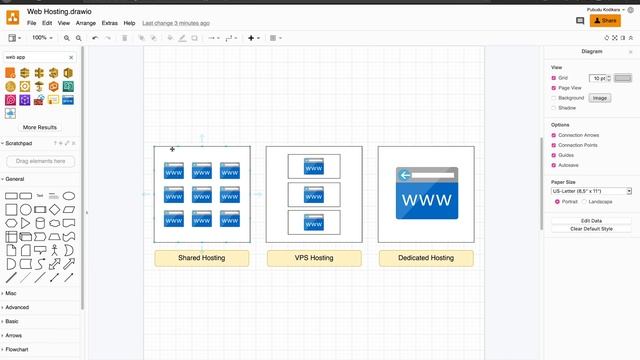Select Portrait orientation
Image resolution: width=640 pixels, height=360 pixels.
click(557, 202)
